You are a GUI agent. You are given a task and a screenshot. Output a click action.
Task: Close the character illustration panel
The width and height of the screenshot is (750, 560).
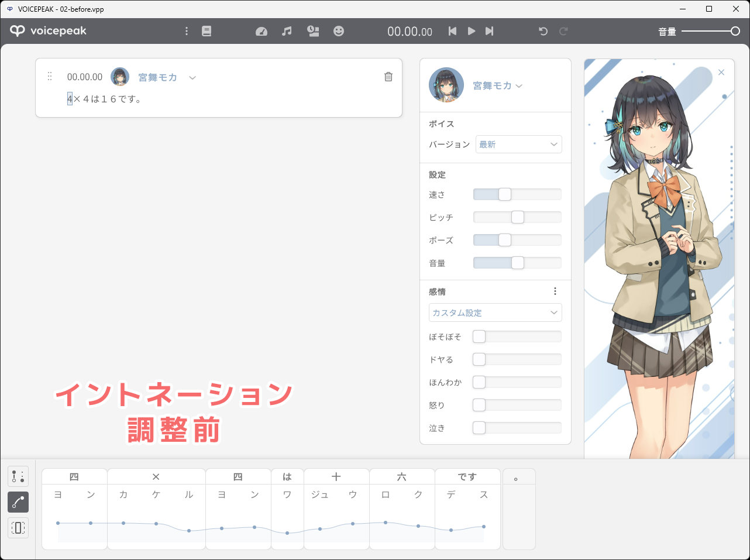721,73
